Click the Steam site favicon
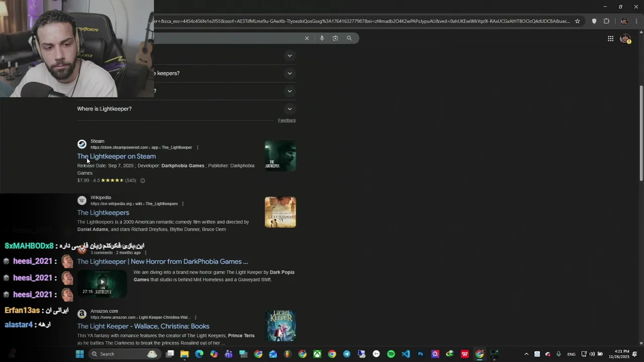The width and height of the screenshot is (644, 362). pyautogui.click(x=82, y=144)
